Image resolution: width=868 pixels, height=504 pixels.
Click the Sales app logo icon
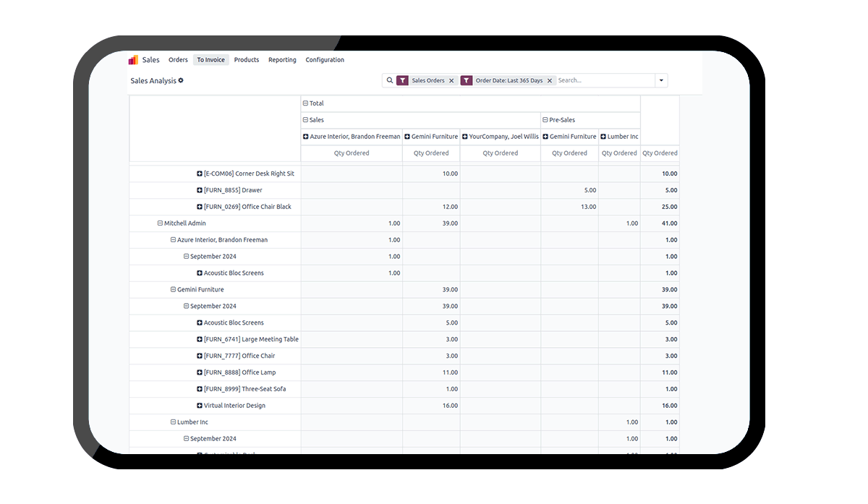pos(133,60)
